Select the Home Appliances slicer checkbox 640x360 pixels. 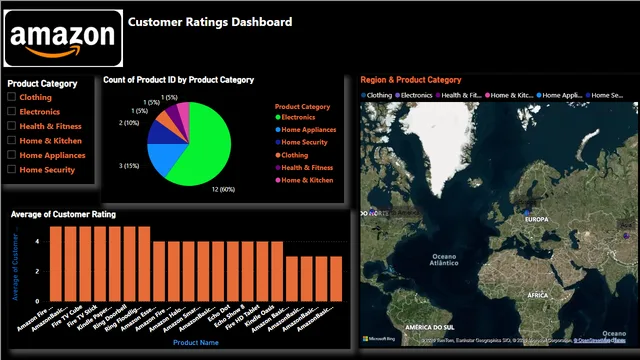[x=11, y=155]
